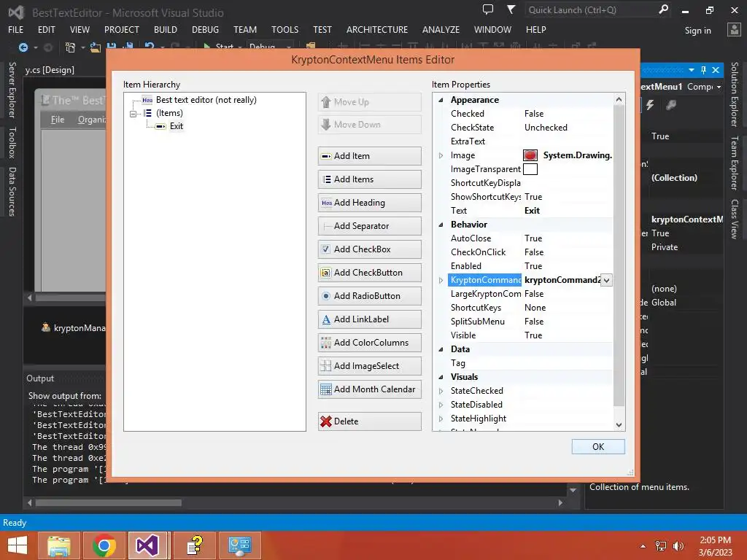Open the Class View side tab
Image resolution: width=747 pixels, height=560 pixels.
point(735,219)
